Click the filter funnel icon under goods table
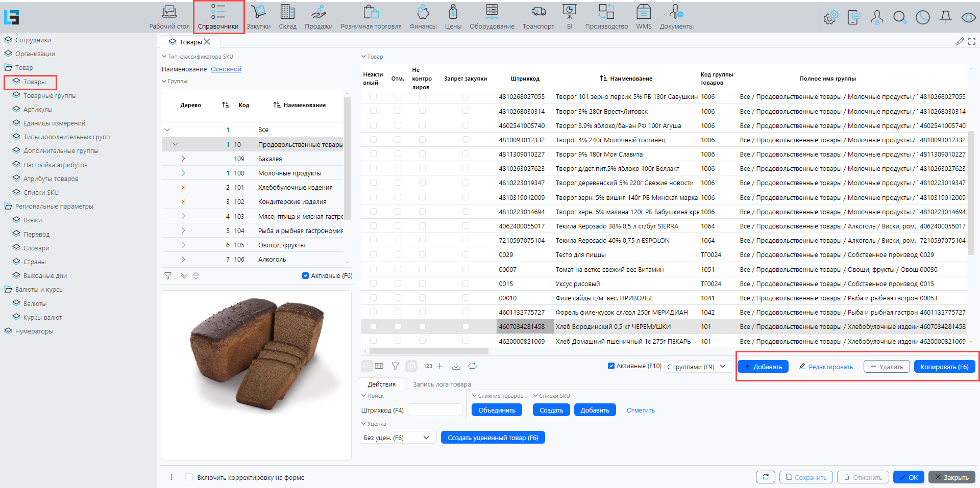Image resolution: width=980 pixels, height=488 pixels. tap(395, 366)
